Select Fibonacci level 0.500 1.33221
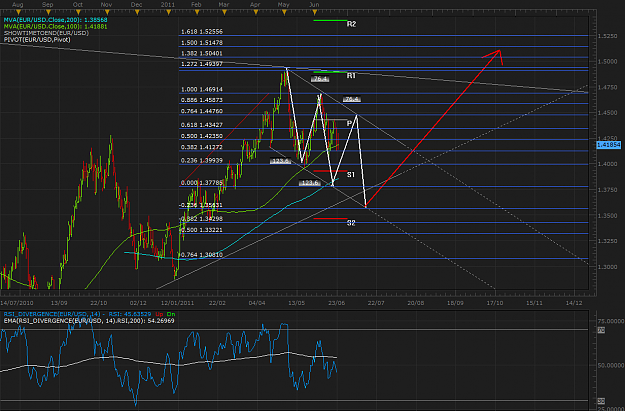625x411 pixels. click(200, 230)
